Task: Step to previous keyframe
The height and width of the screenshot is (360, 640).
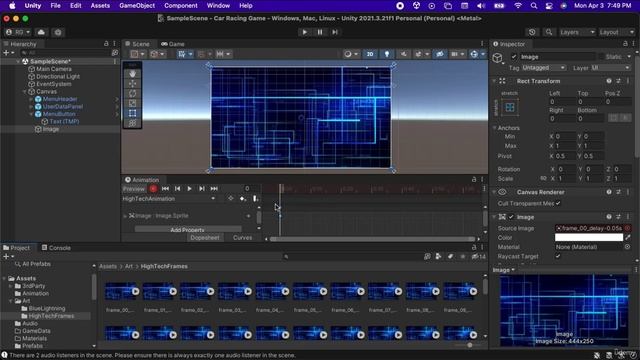Action: tap(177, 189)
